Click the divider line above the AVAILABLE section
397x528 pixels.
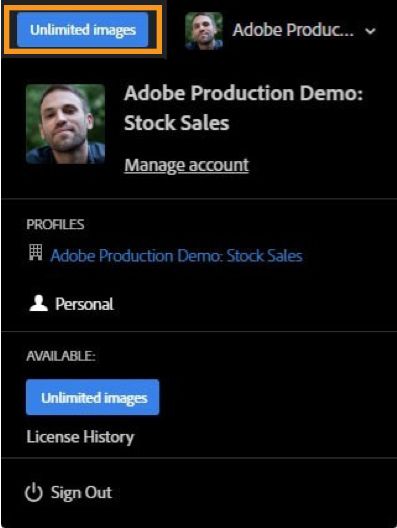[199, 332]
